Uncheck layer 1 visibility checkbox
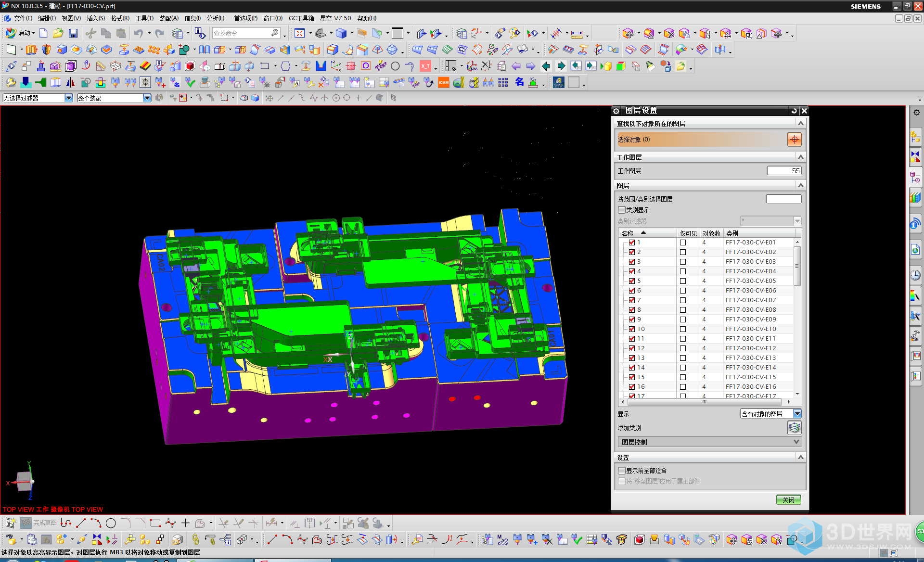Image resolution: width=924 pixels, height=562 pixels. (632, 243)
